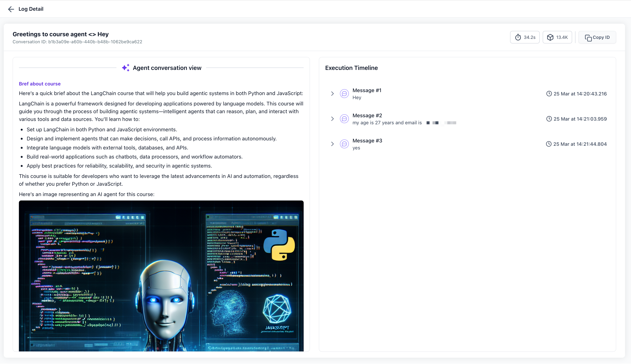Click the stopwatch duration icon

pos(518,37)
